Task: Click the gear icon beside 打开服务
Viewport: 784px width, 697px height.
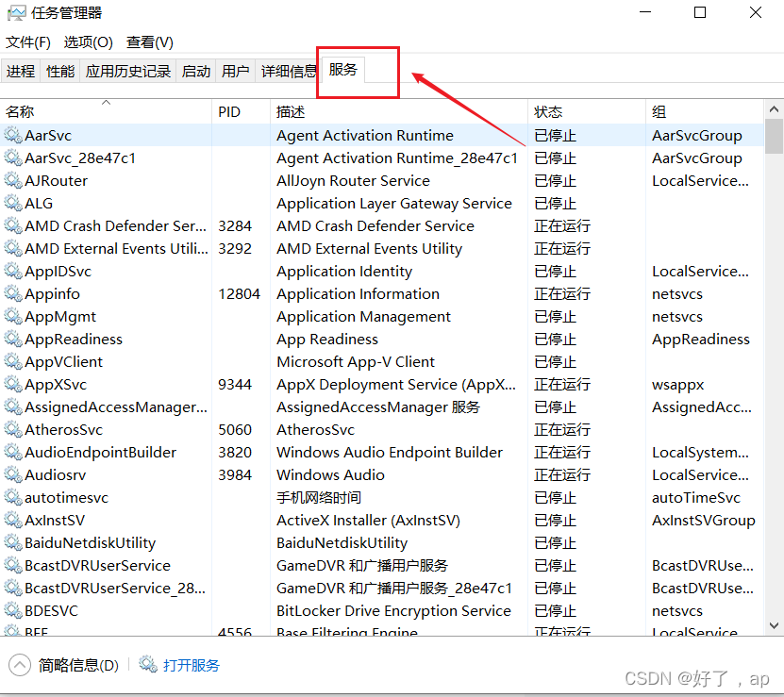Action: (x=148, y=664)
